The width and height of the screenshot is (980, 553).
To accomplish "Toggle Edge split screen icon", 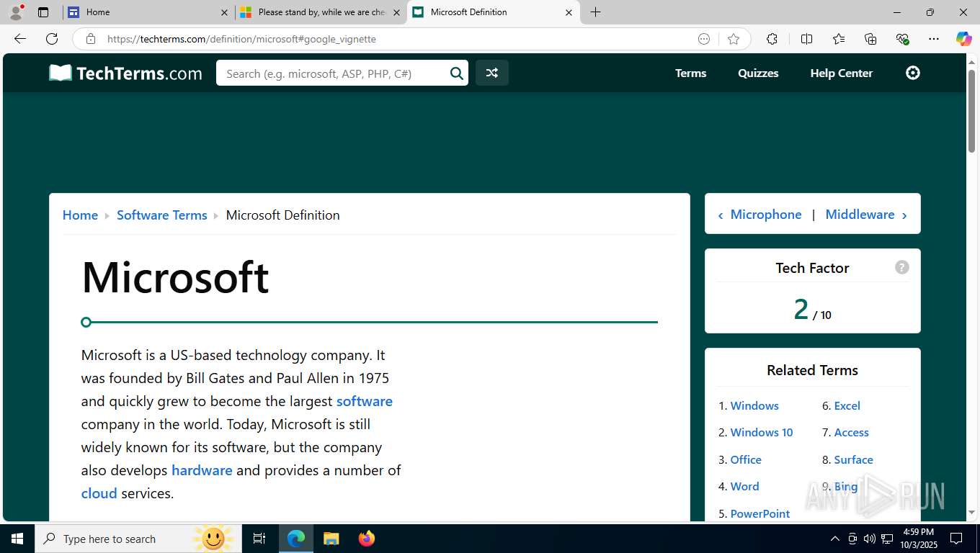I will [806, 39].
